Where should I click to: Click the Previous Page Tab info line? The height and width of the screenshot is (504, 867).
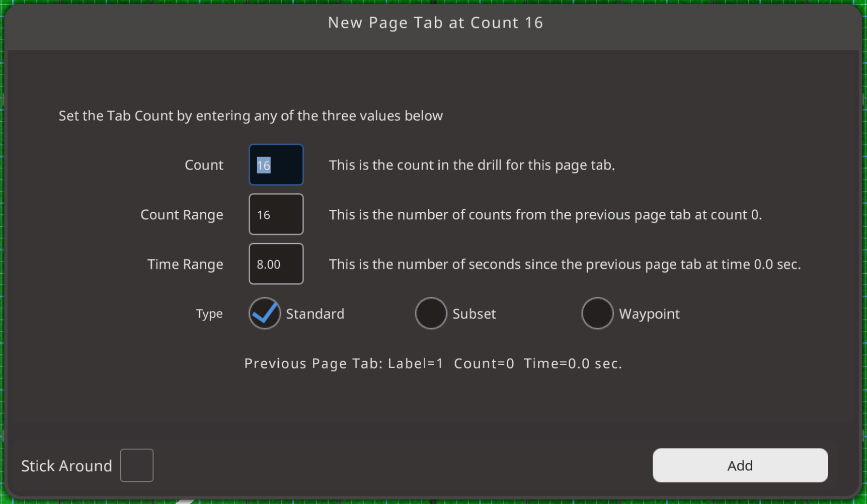click(433, 363)
